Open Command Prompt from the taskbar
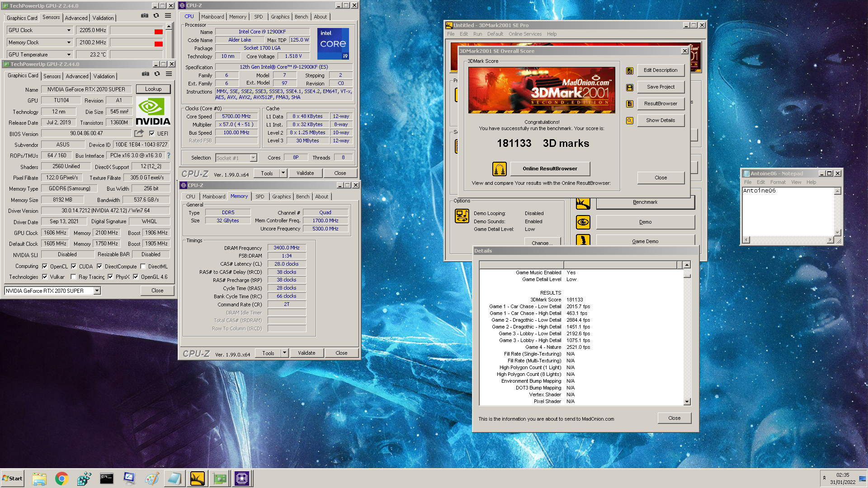This screenshot has width=868, height=488. coord(107,479)
